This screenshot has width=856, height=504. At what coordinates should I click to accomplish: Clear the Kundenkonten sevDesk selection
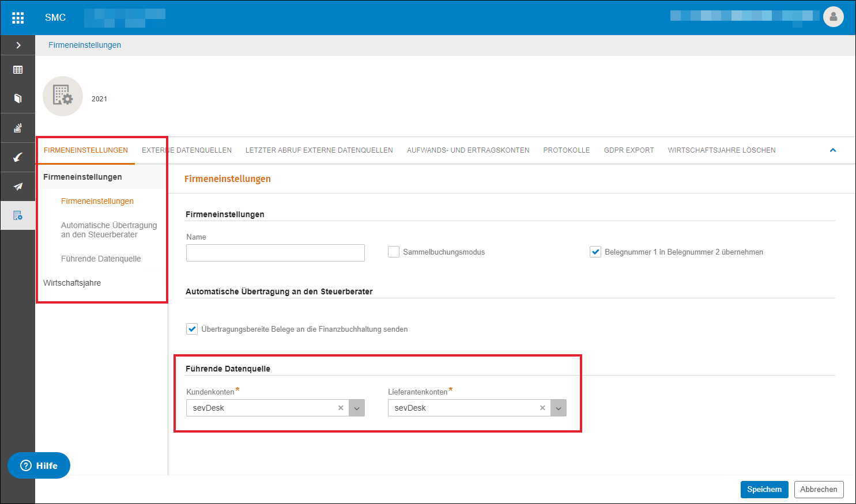tap(341, 408)
